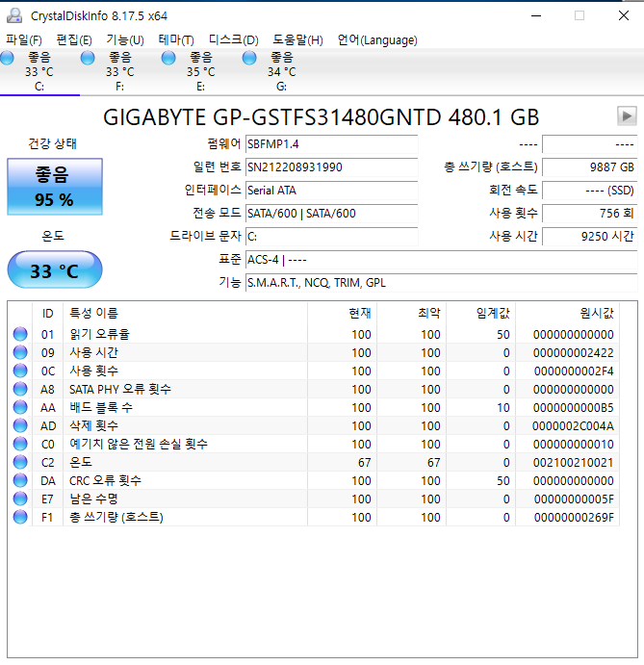Click the 좋음 95 % health status button
Screen dimensions: 644x665
55,187
